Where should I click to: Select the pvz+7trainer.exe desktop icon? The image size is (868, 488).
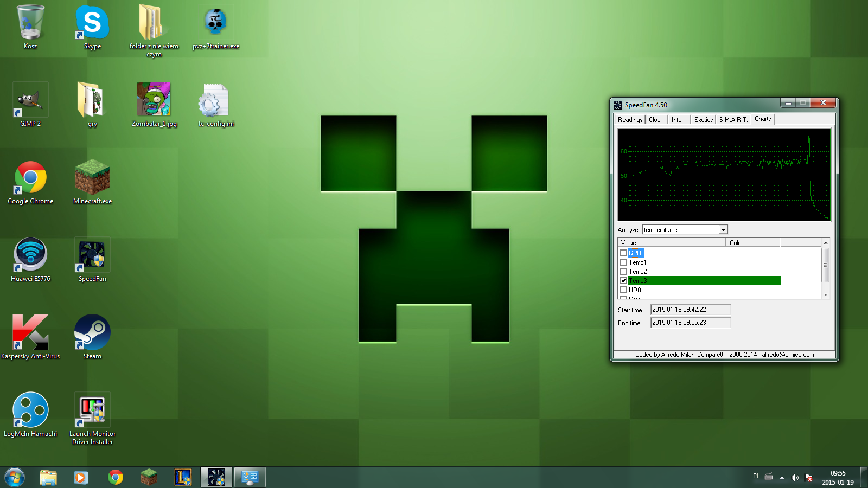(x=216, y=27)
